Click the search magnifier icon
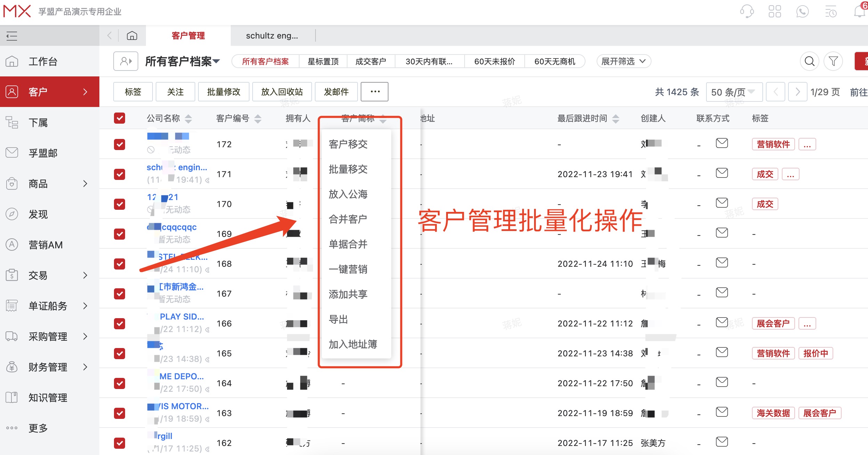Image resolution: width=868 pixels, height=455 pixels. 809,61
